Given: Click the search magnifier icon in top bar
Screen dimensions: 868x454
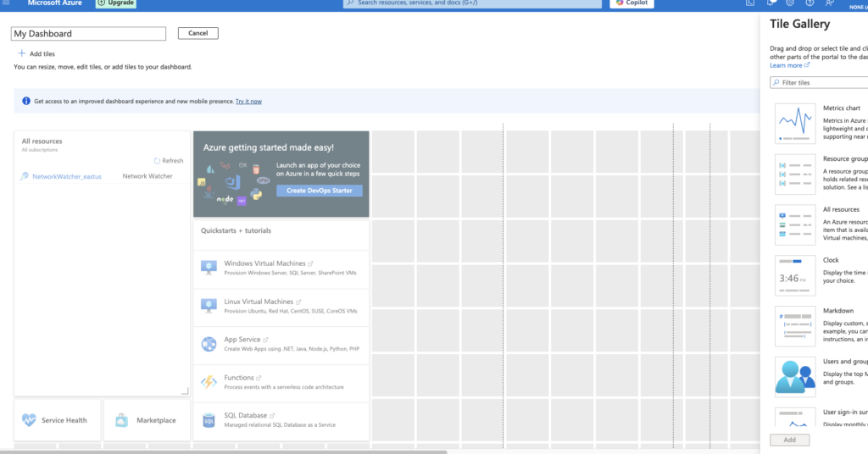Looking at the screenshot, I should 350,3.
